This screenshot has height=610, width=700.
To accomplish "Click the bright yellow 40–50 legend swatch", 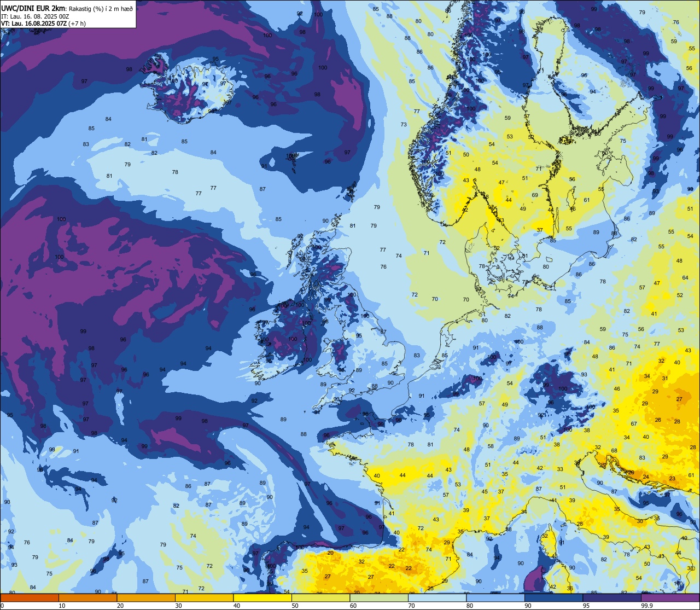I will coord(262,597).
